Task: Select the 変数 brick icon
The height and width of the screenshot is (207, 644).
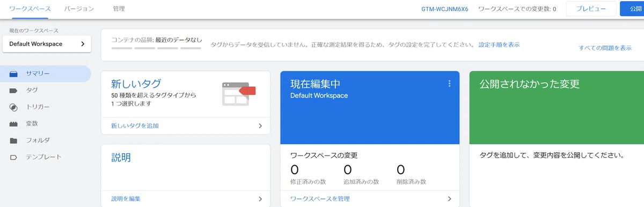Action: tap(14, 124)
